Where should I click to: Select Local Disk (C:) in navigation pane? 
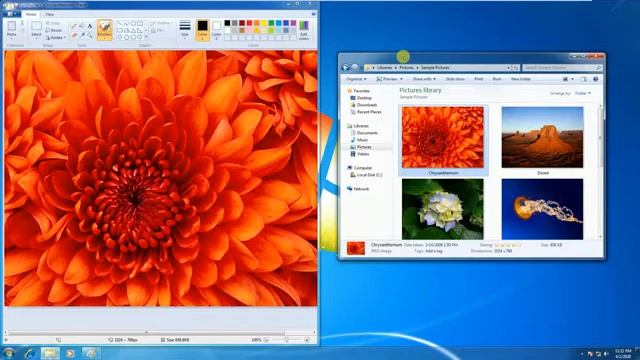pyautogui.click(x=366, y=175)
